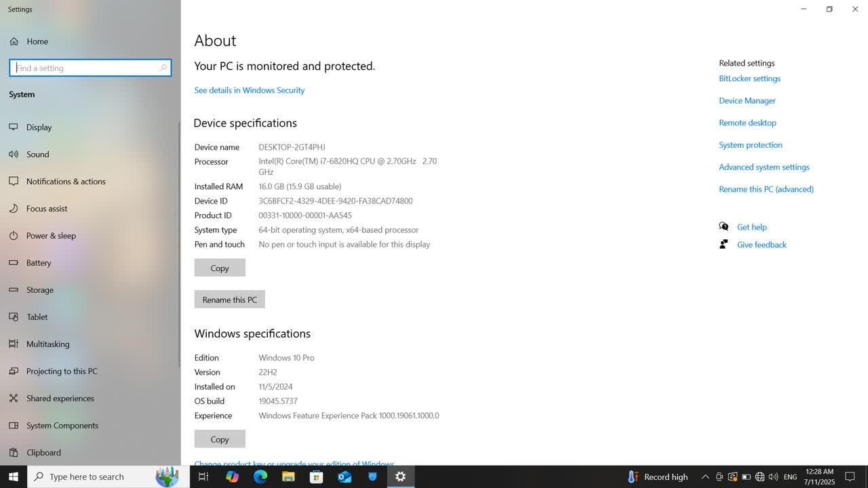Go to Settings Home

(28, 41)
